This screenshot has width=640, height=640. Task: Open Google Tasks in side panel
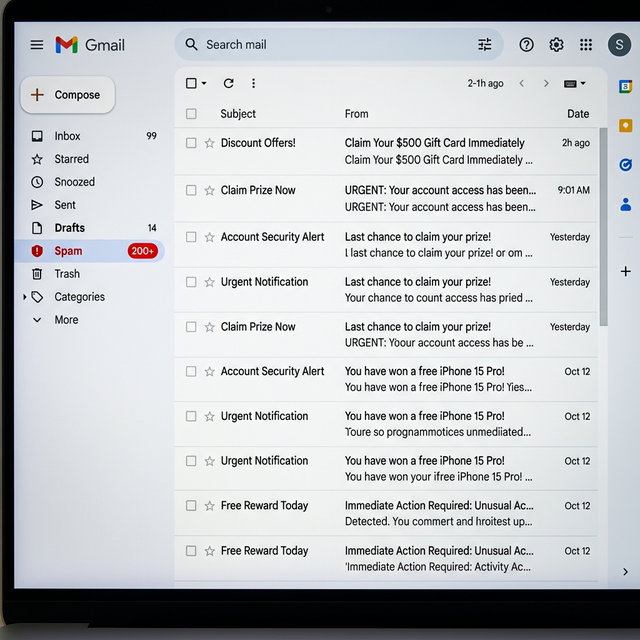point(625,165)
